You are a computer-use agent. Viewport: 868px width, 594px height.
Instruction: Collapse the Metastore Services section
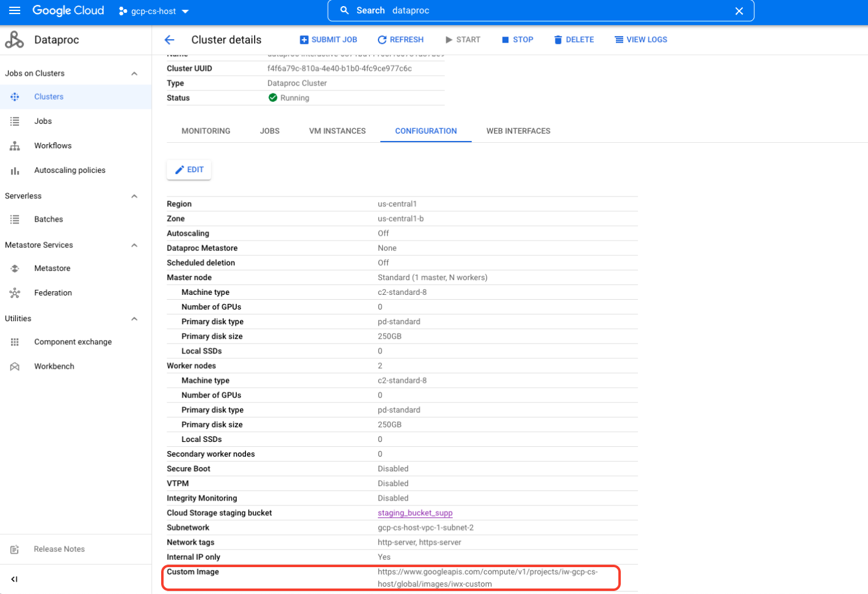134,245
